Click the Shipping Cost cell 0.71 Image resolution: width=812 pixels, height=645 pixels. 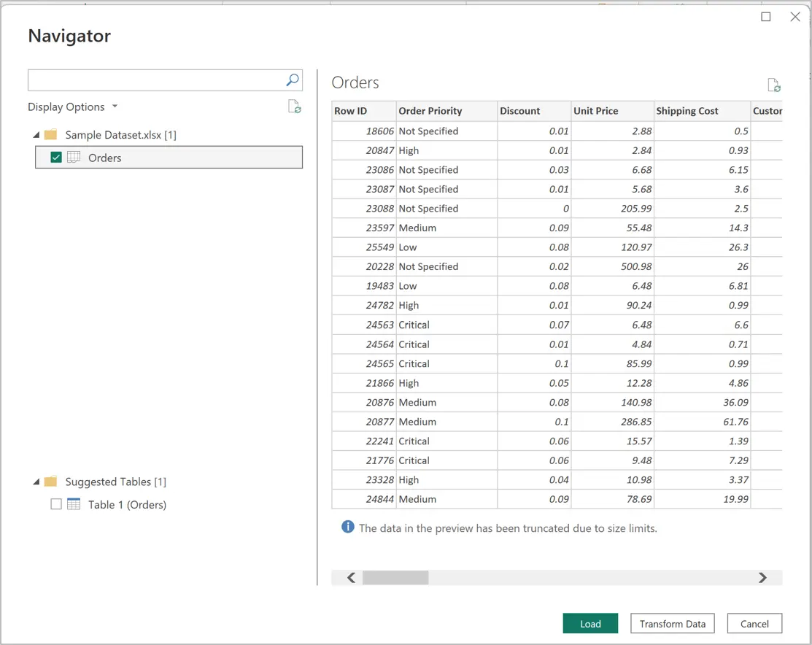point(703,344)
